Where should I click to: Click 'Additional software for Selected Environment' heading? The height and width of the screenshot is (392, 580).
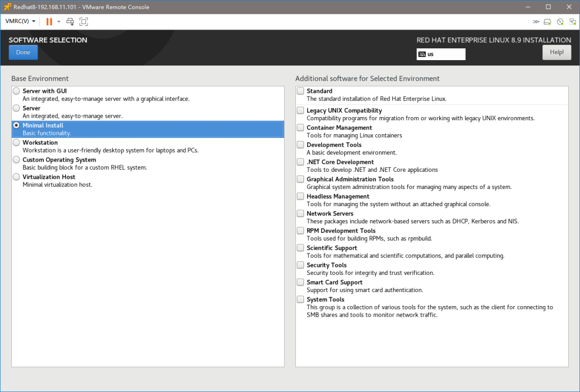367,78
